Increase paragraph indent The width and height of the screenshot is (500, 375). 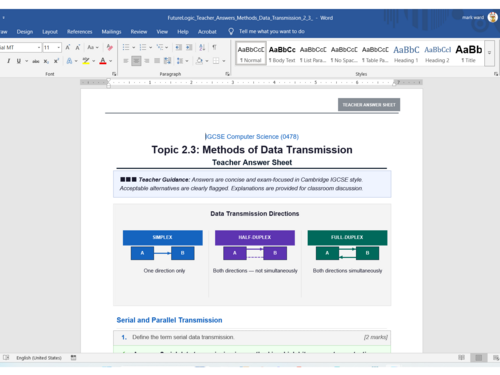point(189,47)
